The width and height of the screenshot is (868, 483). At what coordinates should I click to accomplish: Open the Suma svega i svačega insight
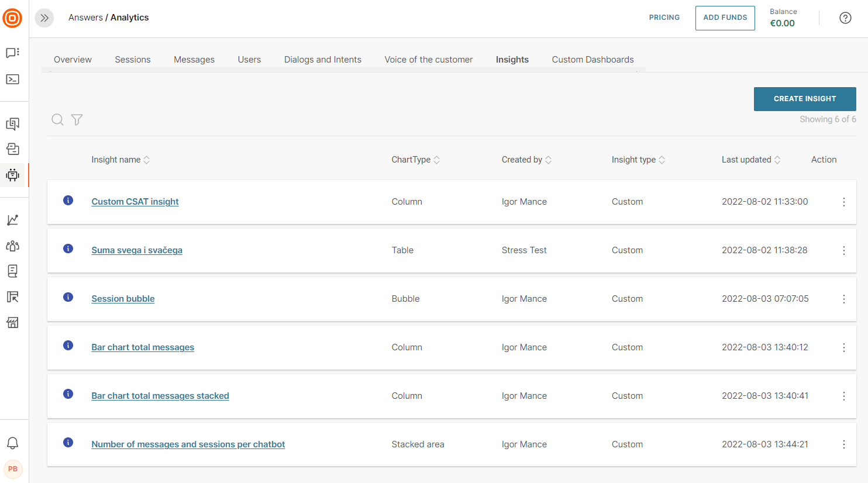pyautogui.click(x=136, y=250)
